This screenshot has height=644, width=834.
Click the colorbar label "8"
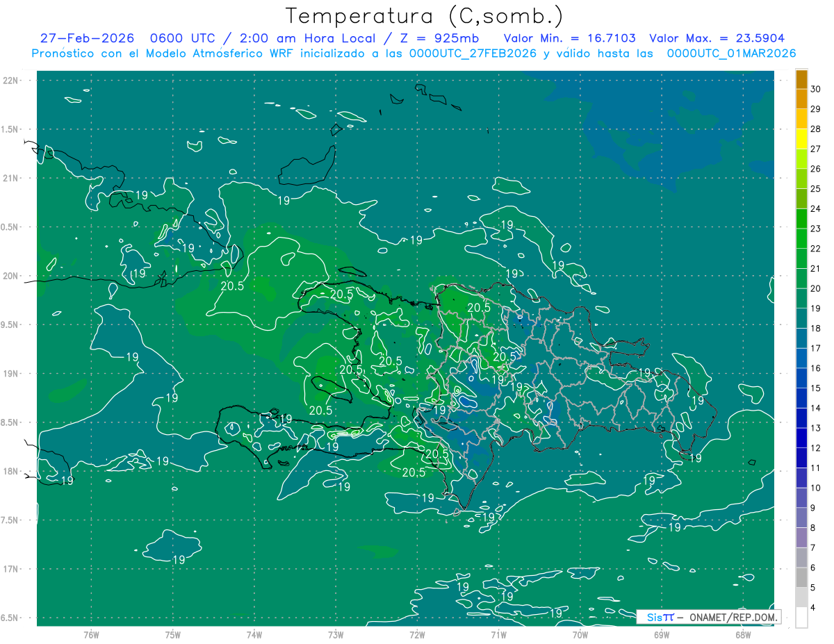coord(812,528)
